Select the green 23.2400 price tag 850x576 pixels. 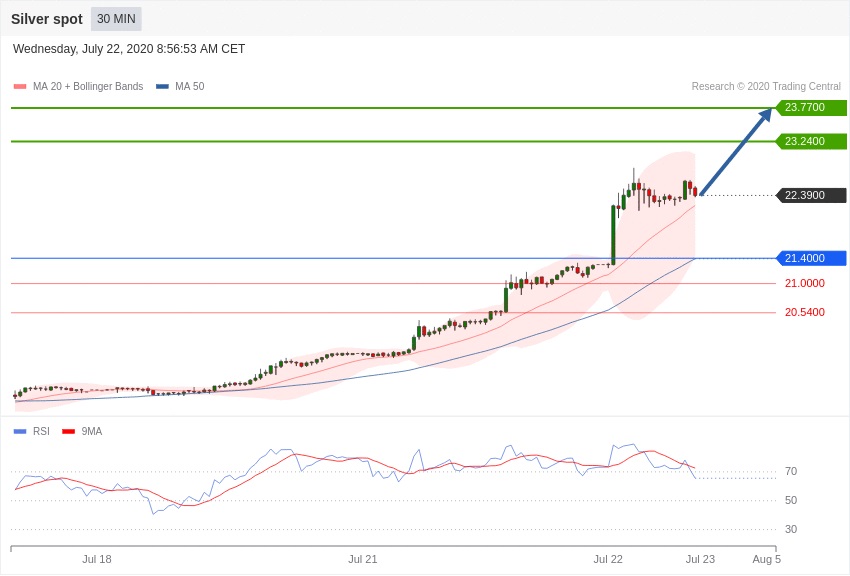click(x=810, y=142)
